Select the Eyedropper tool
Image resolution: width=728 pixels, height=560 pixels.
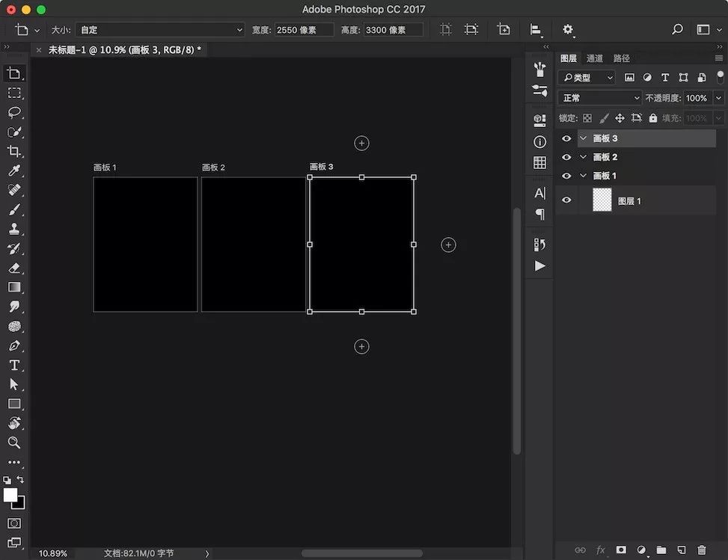tap(14, 170)
